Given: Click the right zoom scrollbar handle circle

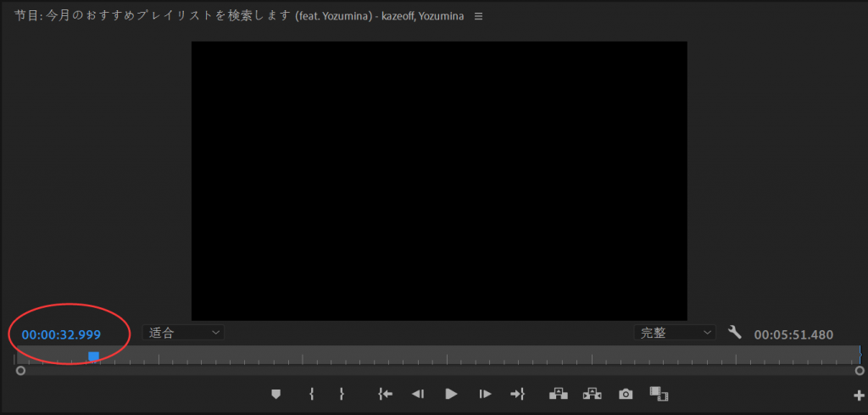Looking at the screenshot, I should (x=860, y=371).
